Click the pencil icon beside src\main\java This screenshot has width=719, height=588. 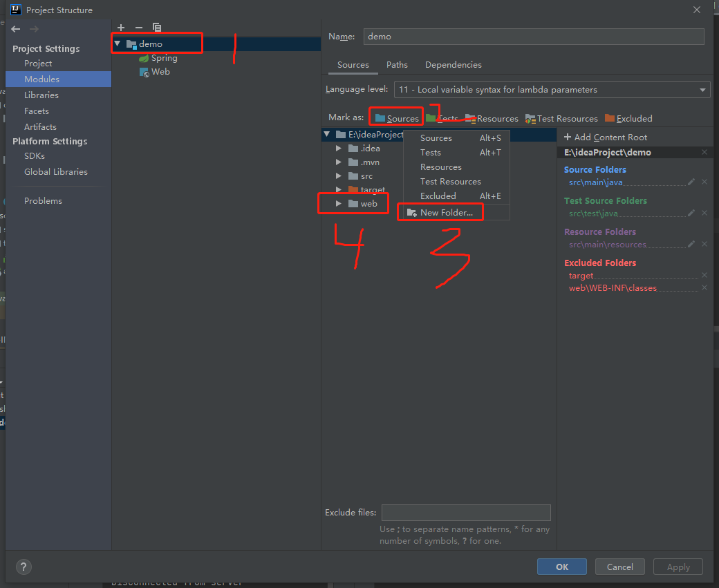pos(691,182)
